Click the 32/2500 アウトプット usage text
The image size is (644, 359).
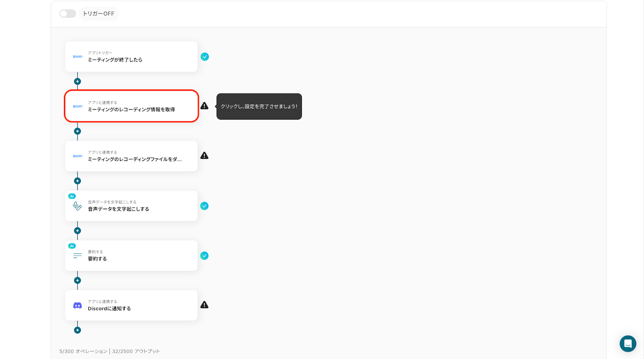point(136,351)
